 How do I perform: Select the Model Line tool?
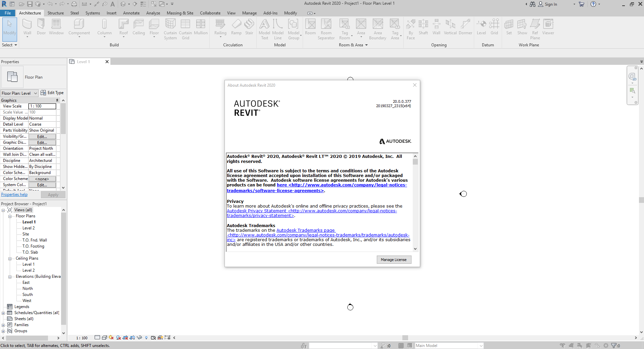tap(278, 29)
